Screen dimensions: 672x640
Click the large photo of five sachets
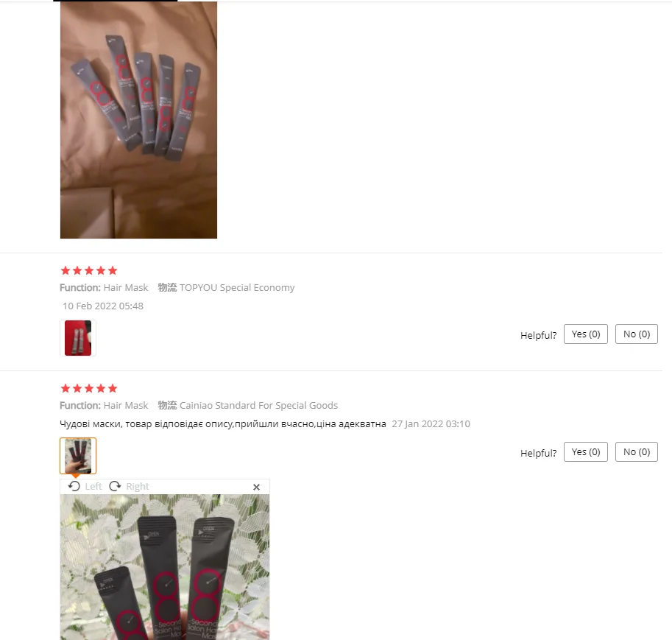pos(138,120)
